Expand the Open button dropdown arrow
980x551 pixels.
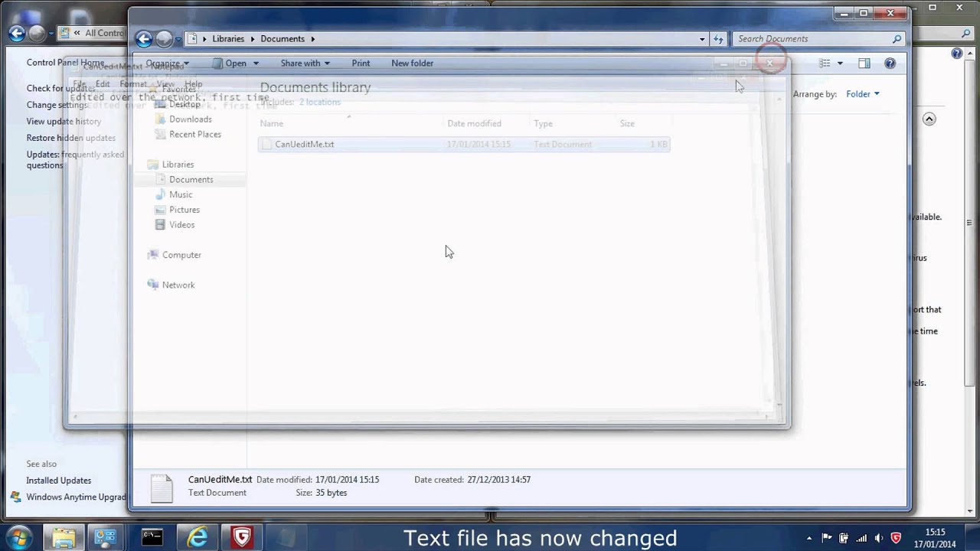click(256, 64)
